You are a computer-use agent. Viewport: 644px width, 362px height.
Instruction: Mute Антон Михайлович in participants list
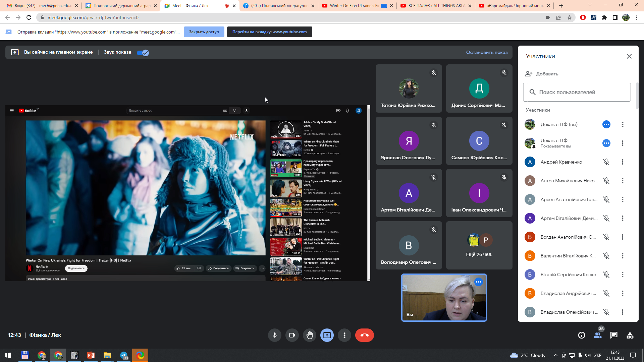[606, 181]
